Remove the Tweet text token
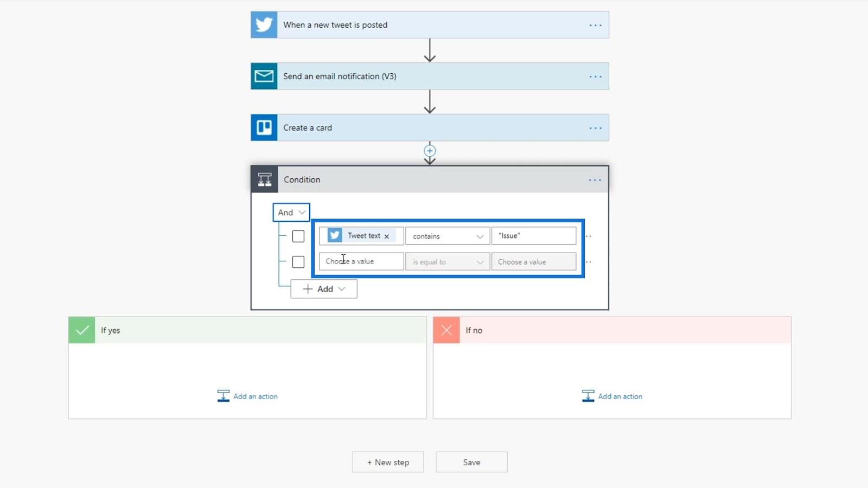The width and height of the screenshot is (868, 488). 387,236
